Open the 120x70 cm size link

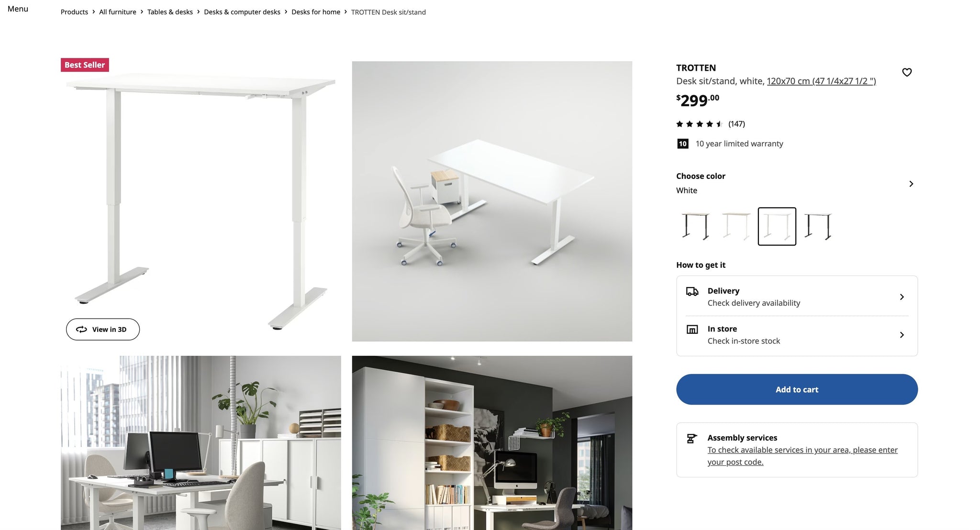821,81
